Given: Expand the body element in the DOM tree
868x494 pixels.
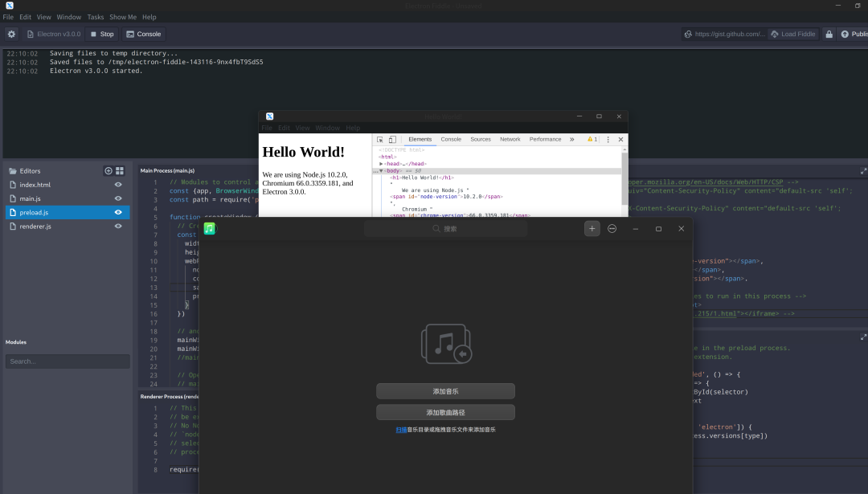Looking at the screenshot, I should pos(382,169).
